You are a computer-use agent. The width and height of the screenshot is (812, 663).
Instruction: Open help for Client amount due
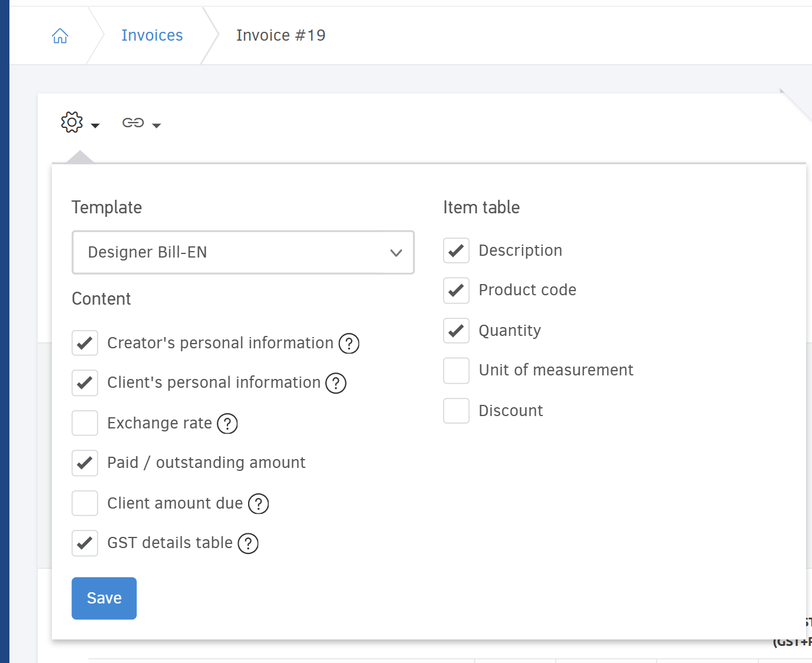coord(258,504)
